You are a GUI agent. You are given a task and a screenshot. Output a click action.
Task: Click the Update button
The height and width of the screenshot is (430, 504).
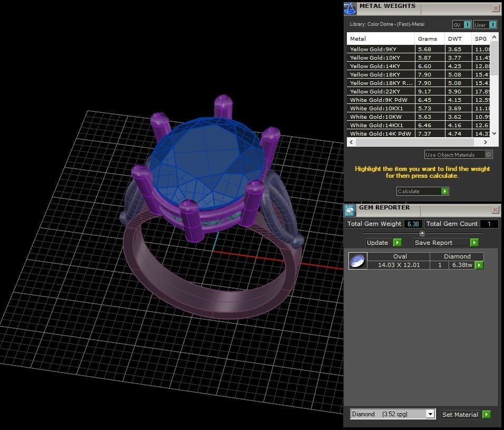coord(384,243)
